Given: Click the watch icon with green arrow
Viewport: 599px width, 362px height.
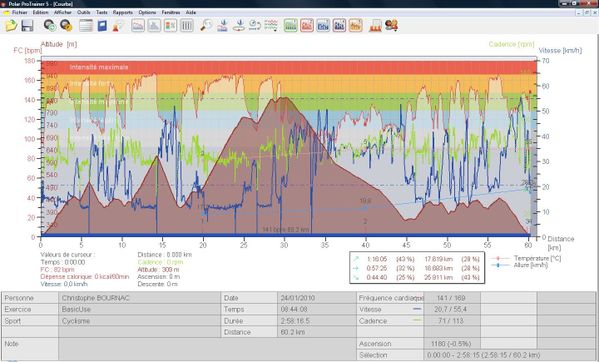Looking at the screenshot, I should (50, 26).
